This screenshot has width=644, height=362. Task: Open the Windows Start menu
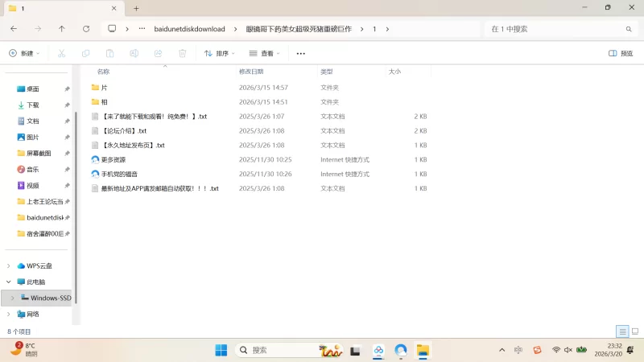(x=221, y=350)
